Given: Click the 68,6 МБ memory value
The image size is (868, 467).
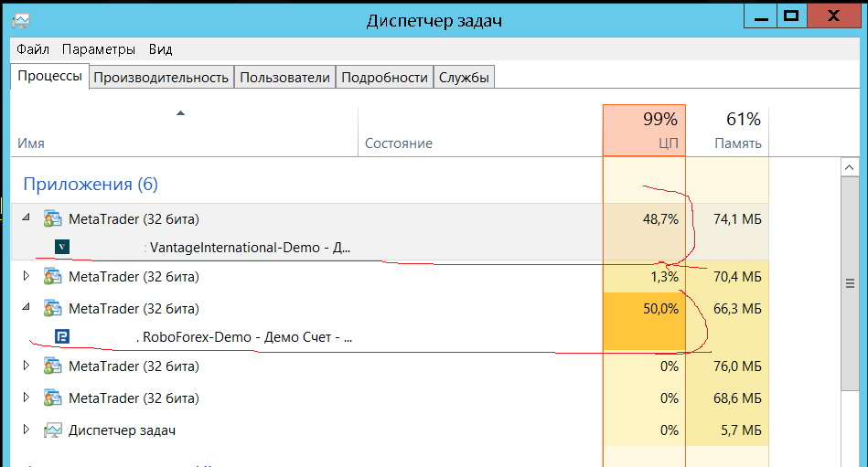Looking at the screenshot, I should (737, 398).
